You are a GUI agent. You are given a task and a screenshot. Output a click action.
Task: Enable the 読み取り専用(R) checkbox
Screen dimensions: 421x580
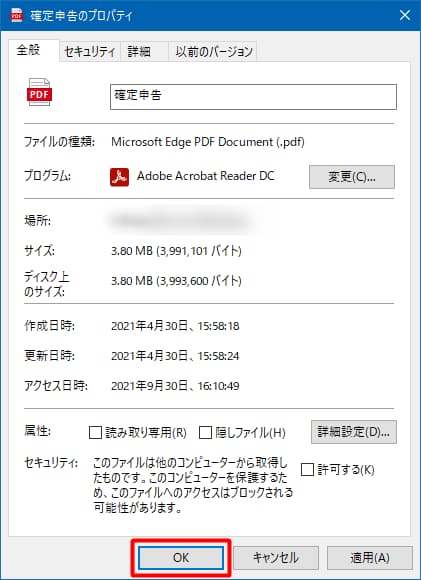click(x=95, y=432)
